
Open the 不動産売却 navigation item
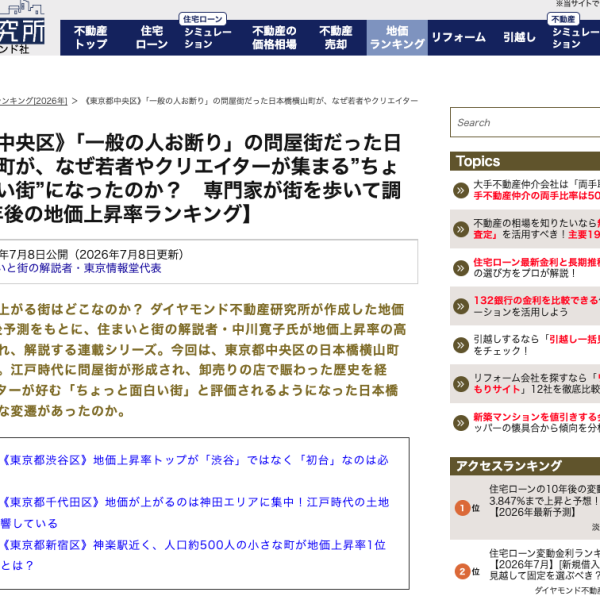pyautogui.click(x=336, y=38)
